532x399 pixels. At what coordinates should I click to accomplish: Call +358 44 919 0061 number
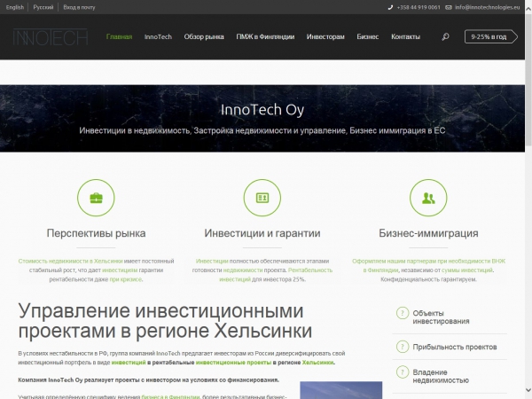[419, 7]
